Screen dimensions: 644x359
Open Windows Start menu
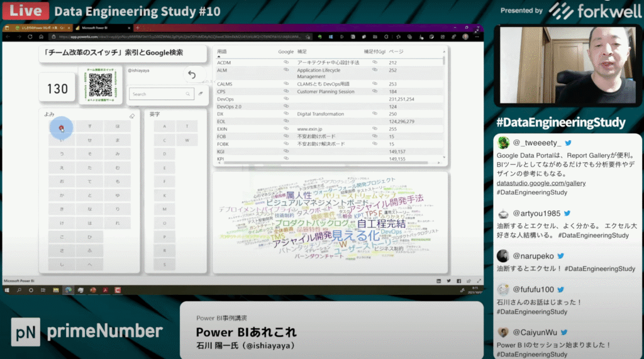(x=7, y=290)
